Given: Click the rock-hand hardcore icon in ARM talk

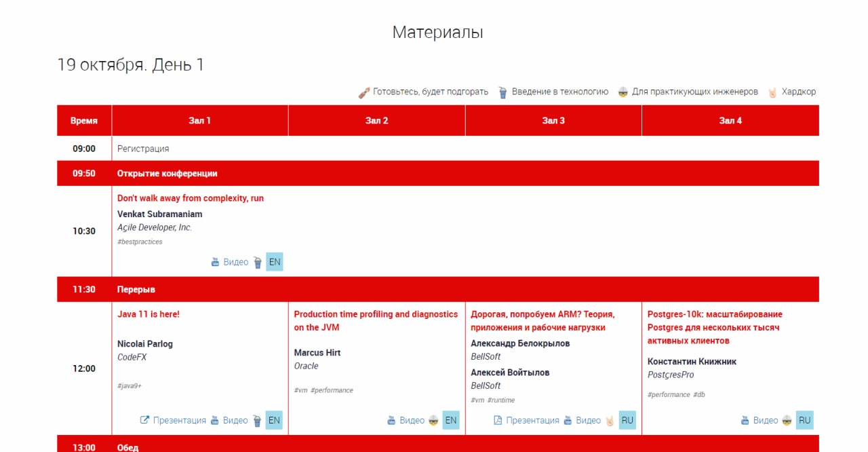Looking at the screenshot, I should tap(610, 420).
